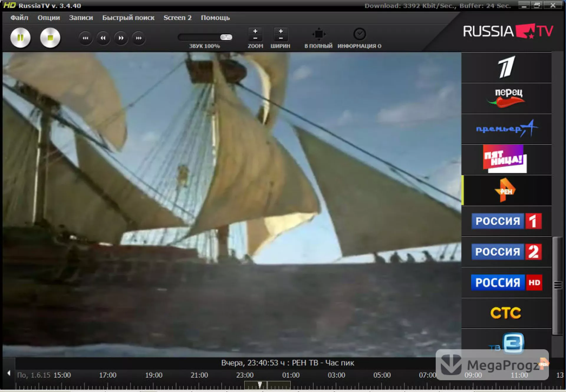
Task: Close the RussiaTV window
Action: point(553,6)
